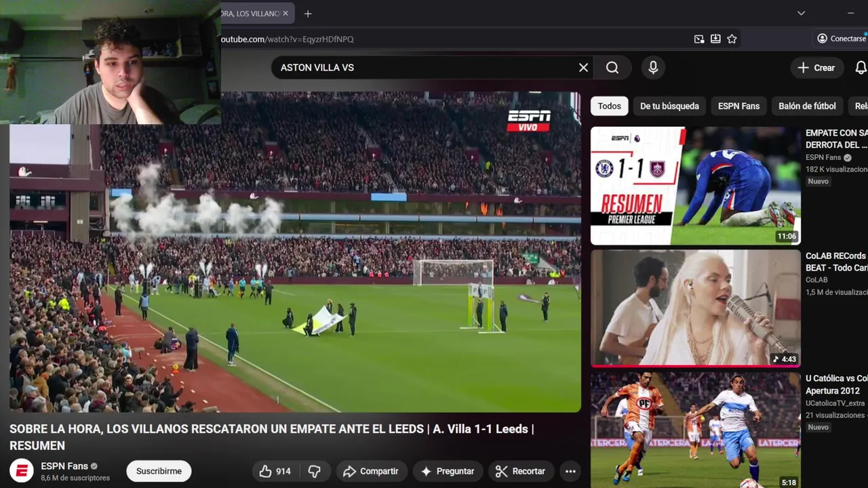
Task: Open the notifications bell
Action: (861, 68)
